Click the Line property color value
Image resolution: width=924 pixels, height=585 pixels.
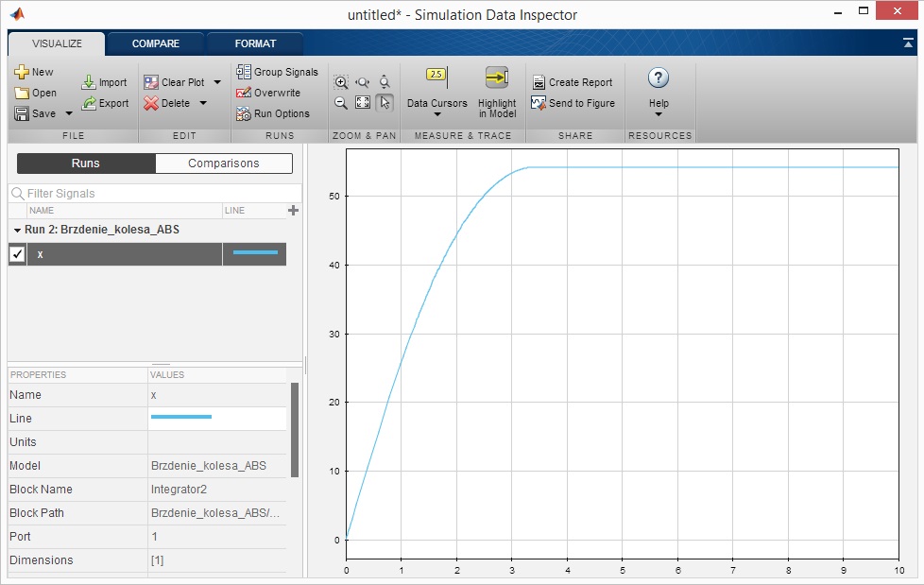(181, 417)
